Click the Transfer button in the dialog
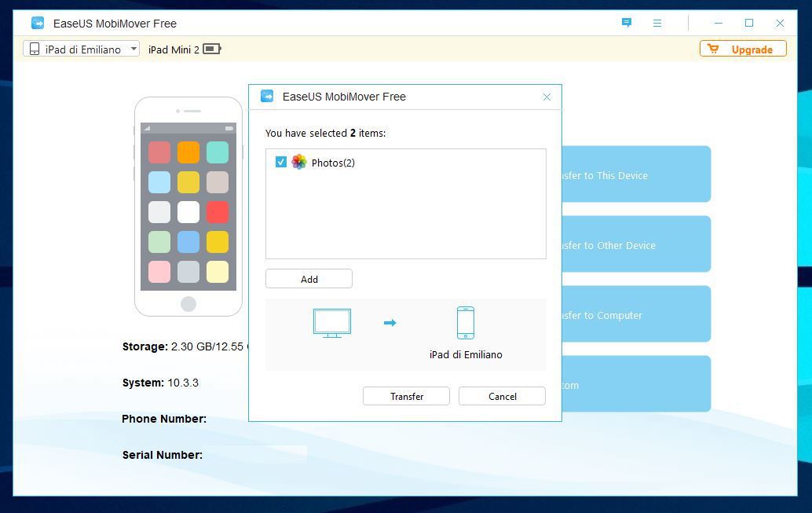This screenshot has width=812, height=513. click(406, 396)
